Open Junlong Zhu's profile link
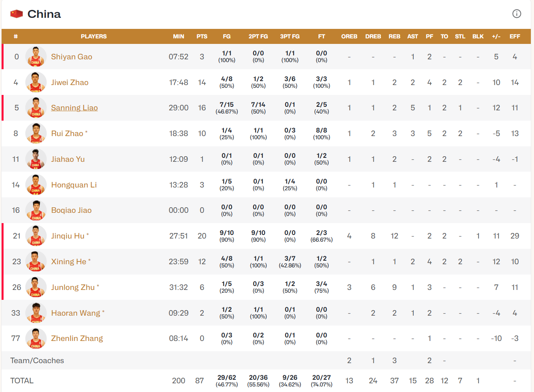Screen dimensions: 534x392 click(73, 287)
